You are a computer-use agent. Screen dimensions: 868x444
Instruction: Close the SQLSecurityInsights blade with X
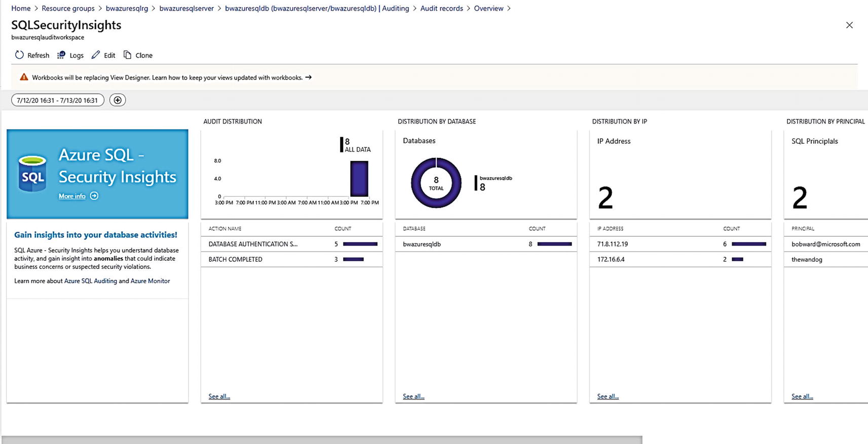coord(849,25)
